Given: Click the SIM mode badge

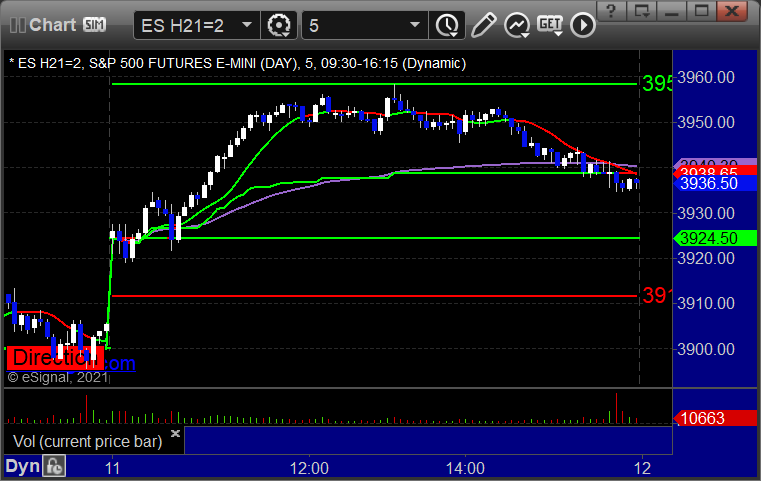Looking at the screenshot, I should click(x=94, y=24).
